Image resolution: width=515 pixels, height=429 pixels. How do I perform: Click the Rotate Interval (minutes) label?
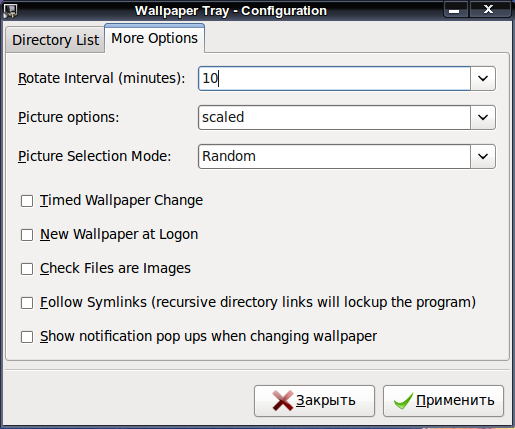pos(101,78)
